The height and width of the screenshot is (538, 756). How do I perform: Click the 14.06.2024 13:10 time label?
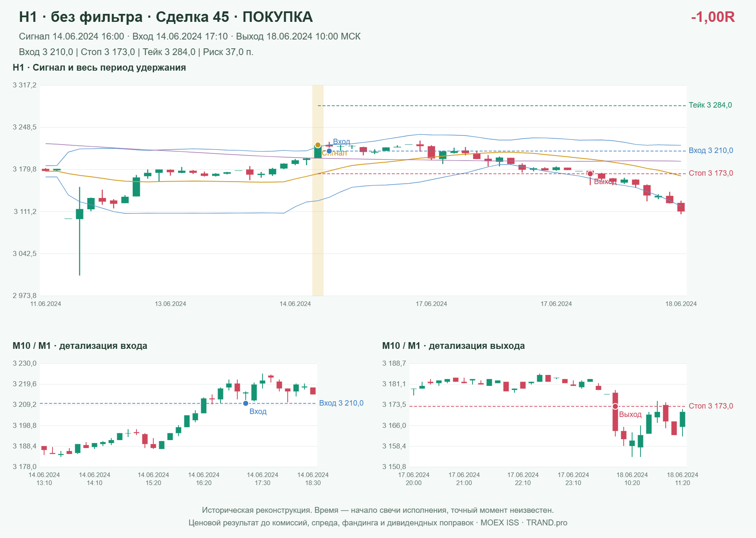pyautogui.click(x=44, y=479)
